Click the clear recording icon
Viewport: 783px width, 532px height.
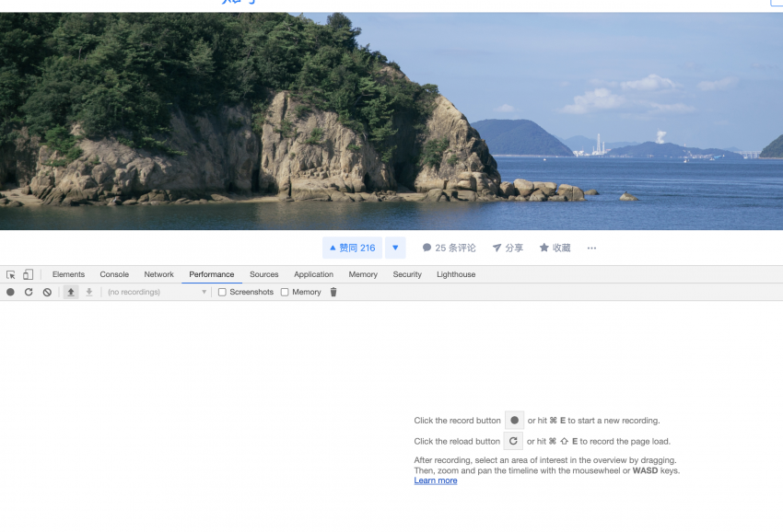pos(47,292)
